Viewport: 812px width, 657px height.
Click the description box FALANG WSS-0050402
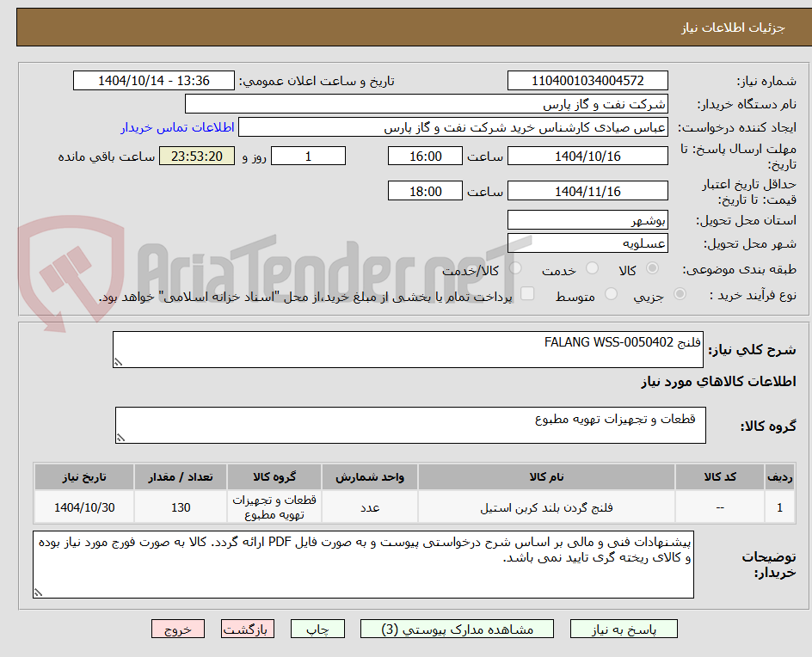[408, 349]
